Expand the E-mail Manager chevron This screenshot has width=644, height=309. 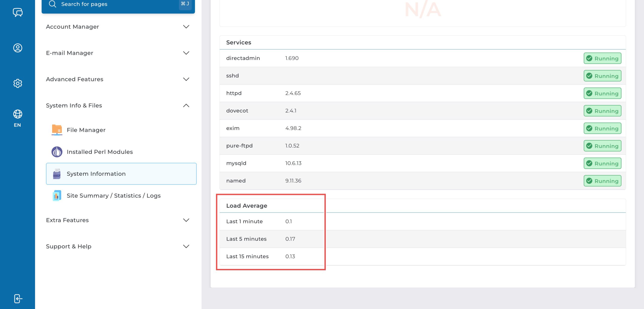[x=186, y=53]
